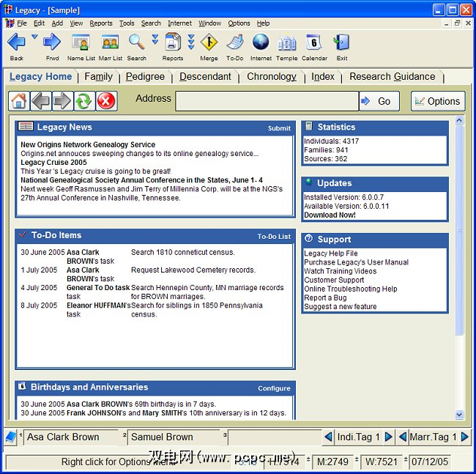Open the Reports toolbar icon
This screenshot has height=474, width=476.
pos(173,42)
